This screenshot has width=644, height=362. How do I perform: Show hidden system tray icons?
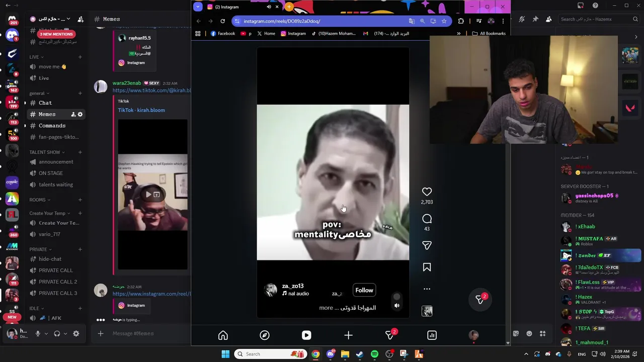[x=526, y=354]
